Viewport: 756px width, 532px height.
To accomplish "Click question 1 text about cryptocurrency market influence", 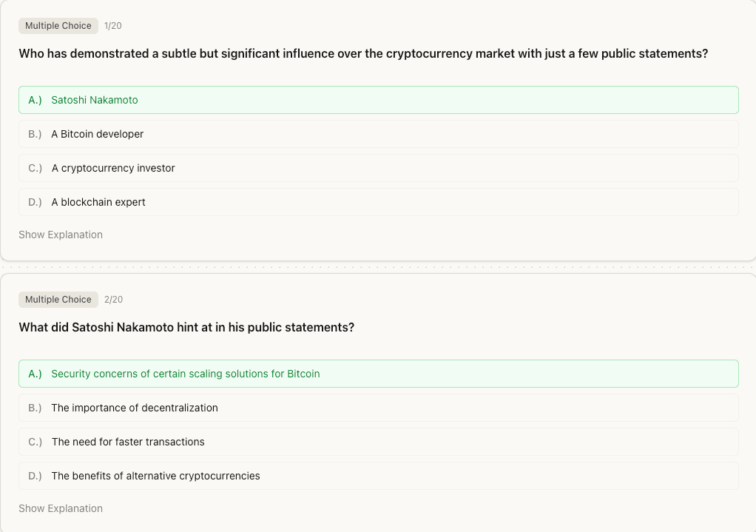I will pos(364,53).
